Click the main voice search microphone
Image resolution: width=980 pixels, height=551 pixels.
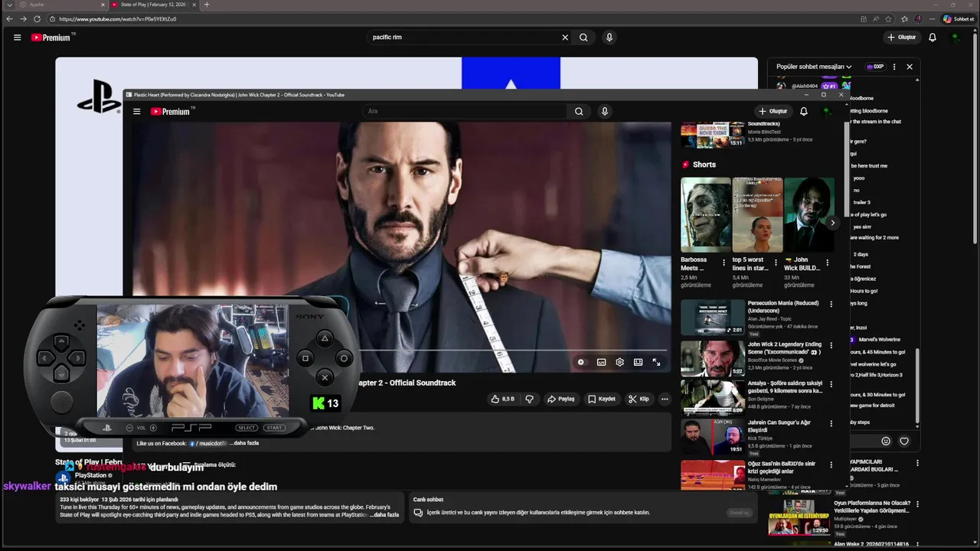point(609,37)
